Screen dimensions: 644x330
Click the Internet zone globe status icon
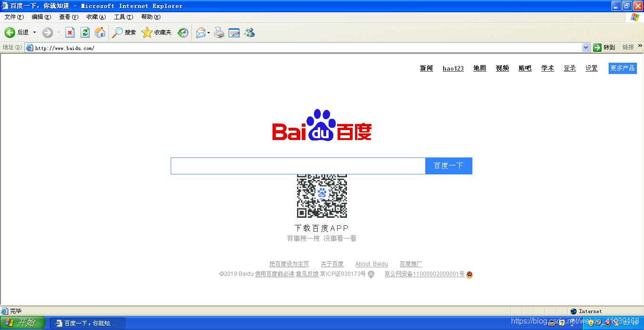[x=573, y=311]
